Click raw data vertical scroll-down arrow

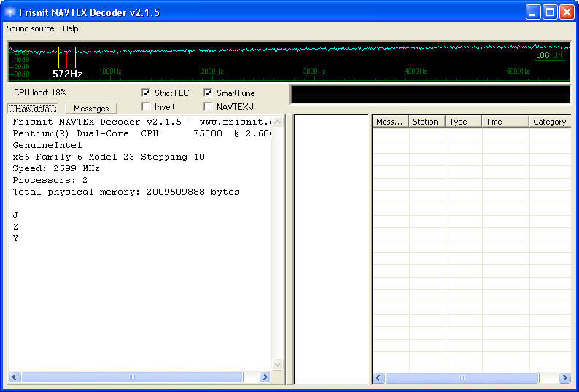point(278,365)
